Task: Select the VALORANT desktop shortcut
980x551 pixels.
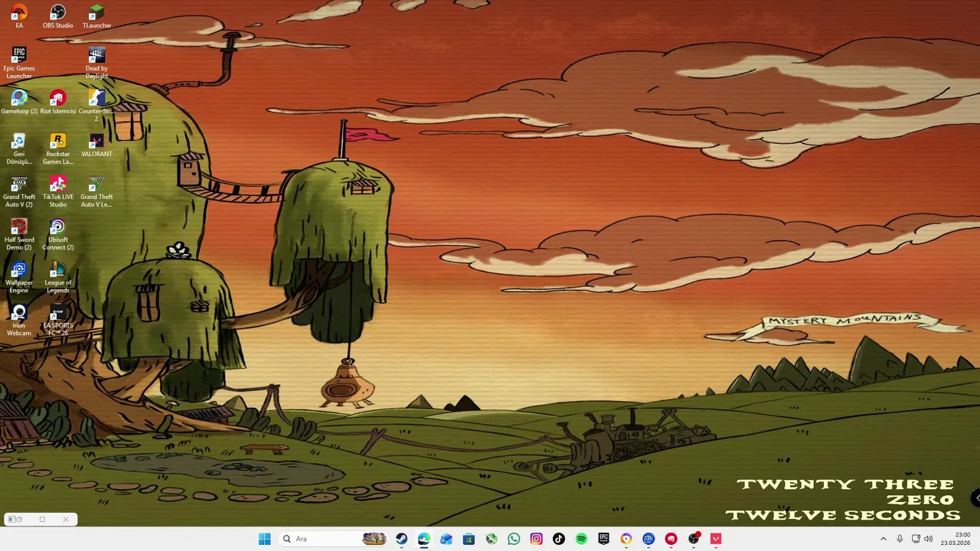Action: pyautogui.click(x=96, y=145)
